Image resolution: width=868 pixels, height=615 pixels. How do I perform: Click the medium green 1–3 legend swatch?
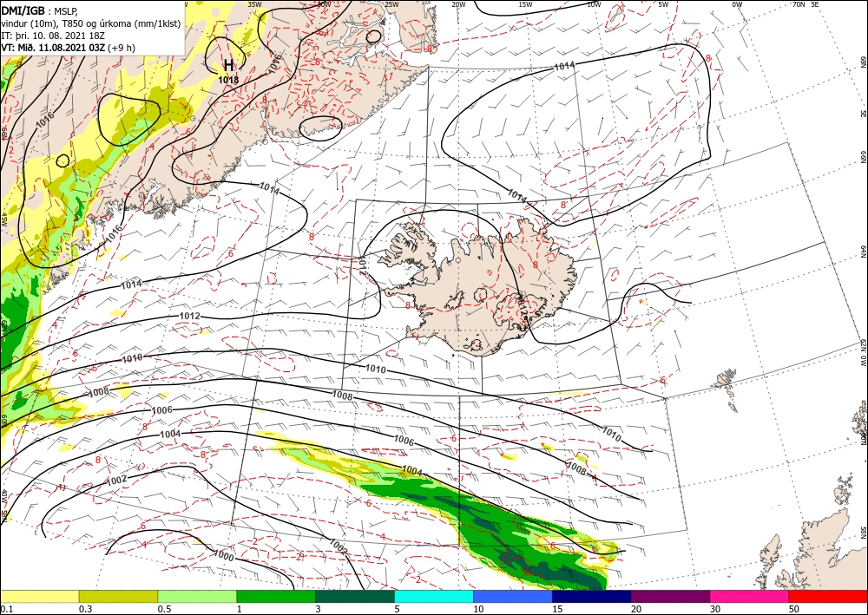pos(276,596)
